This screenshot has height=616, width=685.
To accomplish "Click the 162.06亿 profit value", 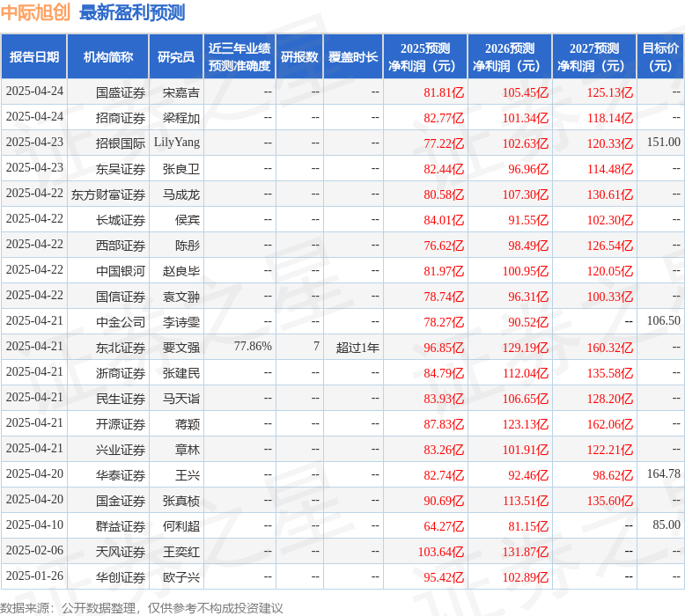I will point(610,424).
